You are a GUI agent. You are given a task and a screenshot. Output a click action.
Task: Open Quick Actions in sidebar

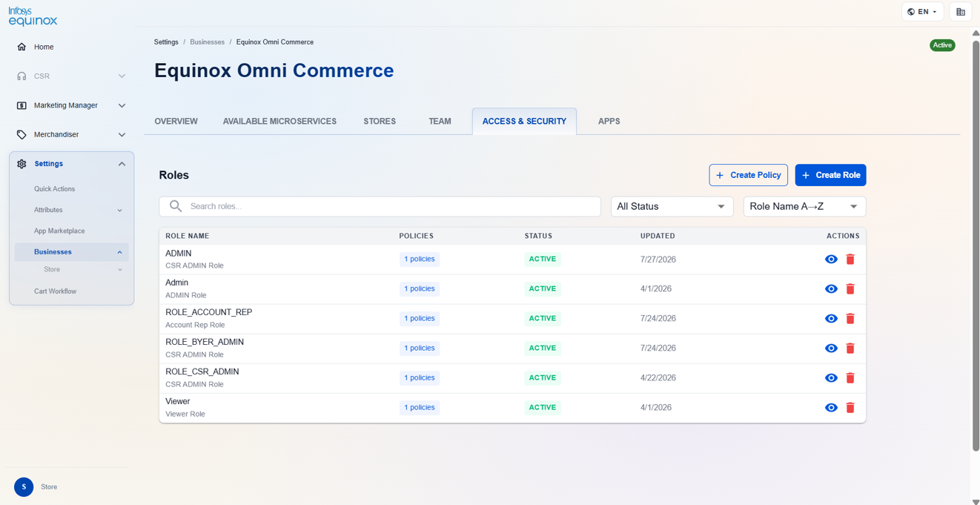tap(54, 189)
